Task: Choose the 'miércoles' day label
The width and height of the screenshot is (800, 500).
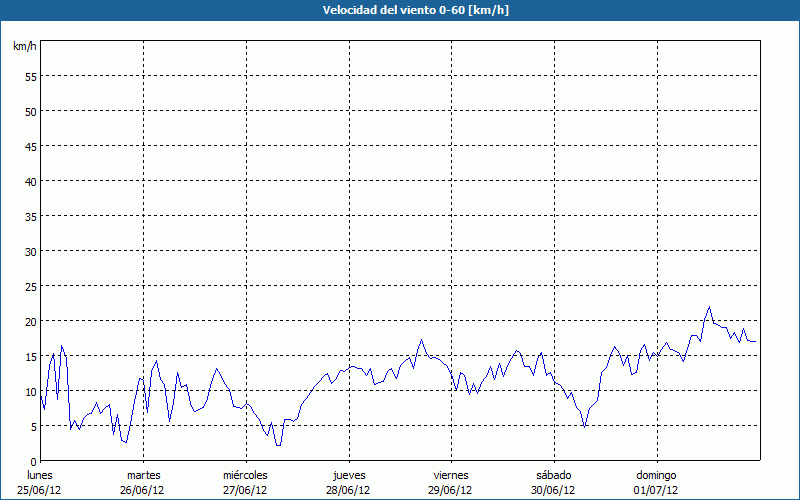Action: click(x=245, y=475)
